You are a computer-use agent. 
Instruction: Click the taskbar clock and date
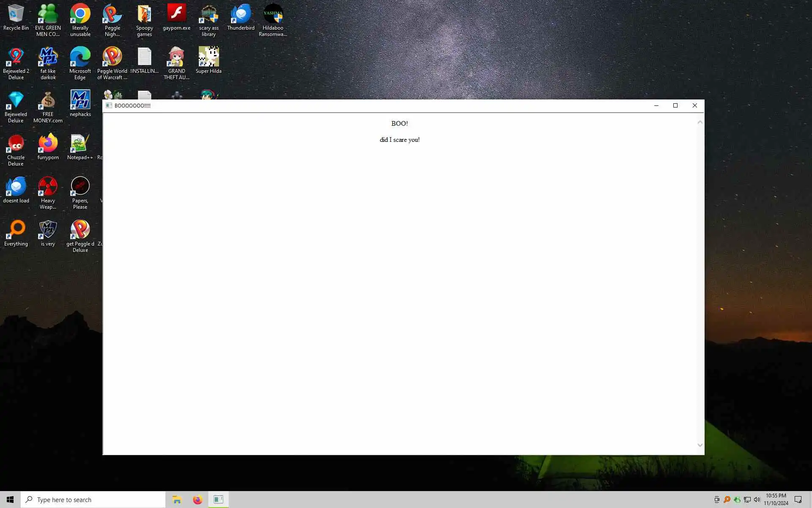coord(776,500)
